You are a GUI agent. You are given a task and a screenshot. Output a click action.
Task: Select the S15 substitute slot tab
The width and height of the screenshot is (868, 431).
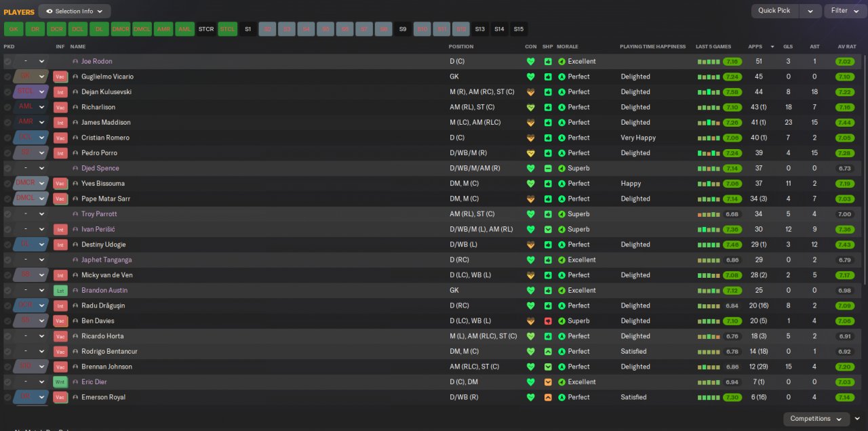pos(519,29)
